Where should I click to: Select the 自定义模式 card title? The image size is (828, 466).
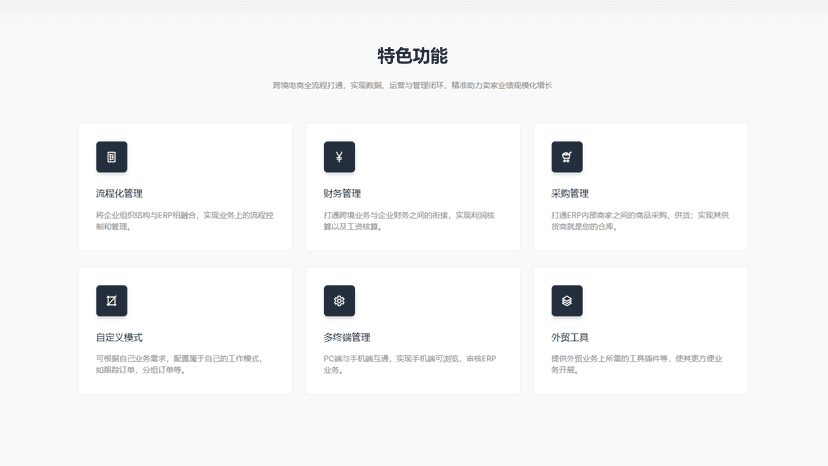point(119,337)
